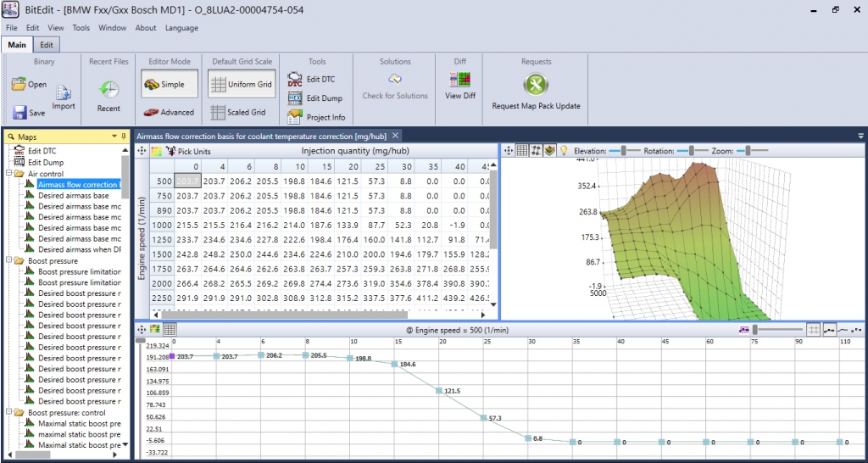The height and width of the screenshot is (463, 868).
Task: Select Desired airmass base map
Action: pyautogui.click(x=73, y=196)
